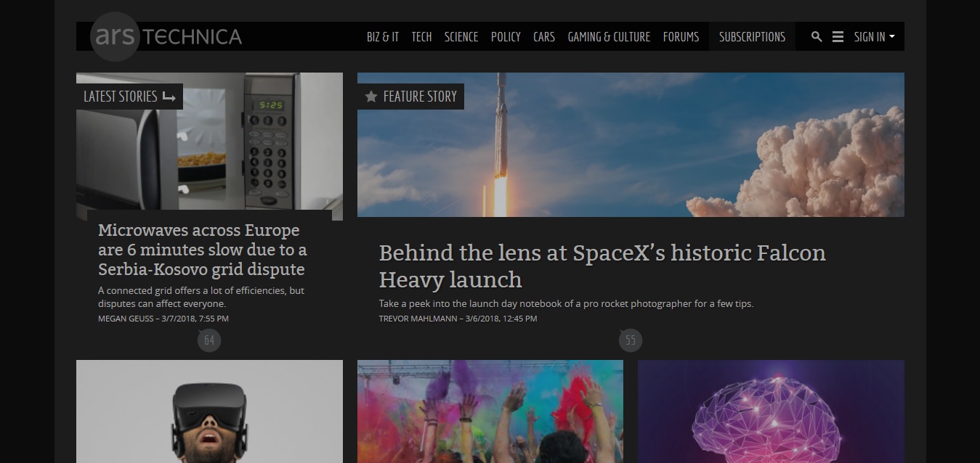Screen dimensions: 980x463
Task: Expand the Sign In dropdown
Action: pyautogui.click(x=868, y=36)
